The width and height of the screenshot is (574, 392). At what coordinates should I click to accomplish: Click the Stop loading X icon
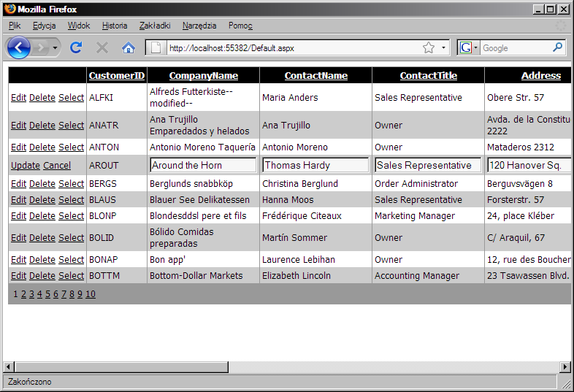(102, 47)
